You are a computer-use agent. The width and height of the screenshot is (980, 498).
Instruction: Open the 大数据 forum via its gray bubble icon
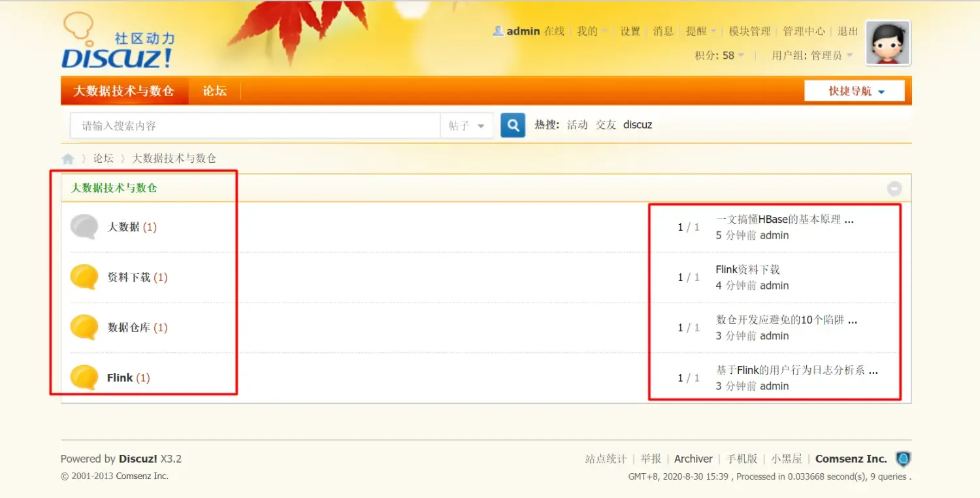[84, 227]
